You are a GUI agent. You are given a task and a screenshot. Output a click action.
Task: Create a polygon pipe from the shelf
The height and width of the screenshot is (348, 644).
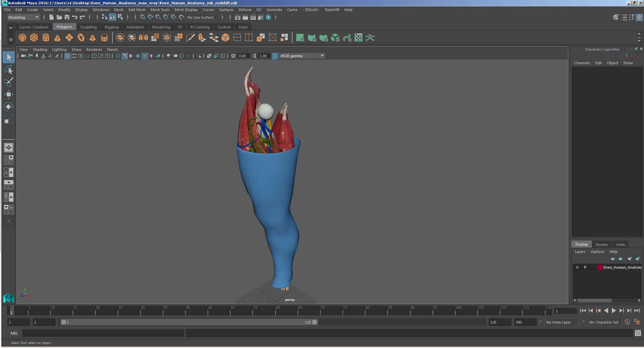tap(104, 38)
